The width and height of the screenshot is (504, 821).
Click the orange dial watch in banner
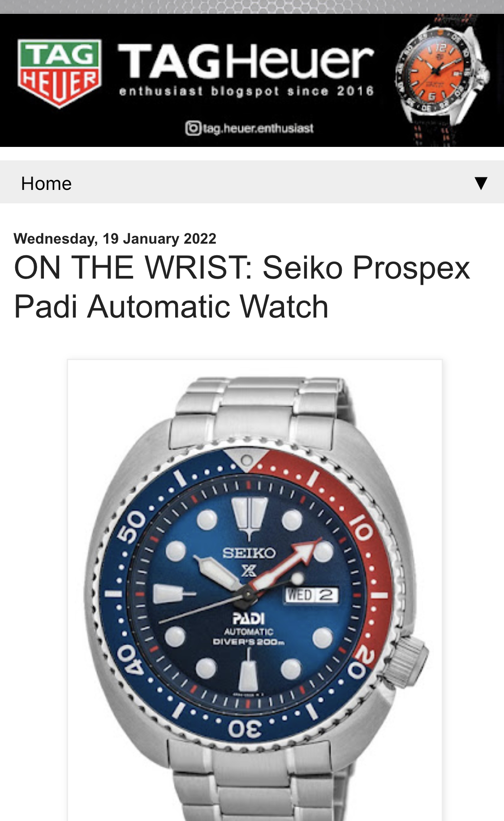coord(441,81)
